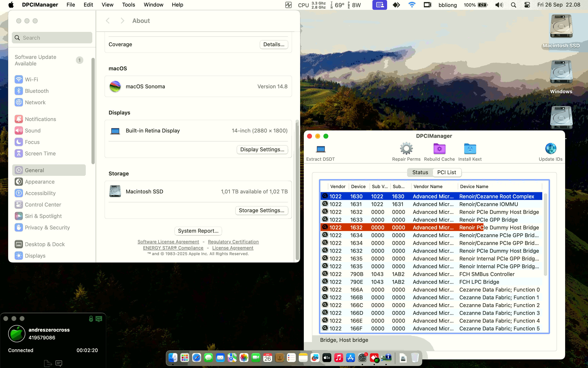588x368 pixels.
Task: Click the Search field in System Settings
Action: [x=52, y=38]
